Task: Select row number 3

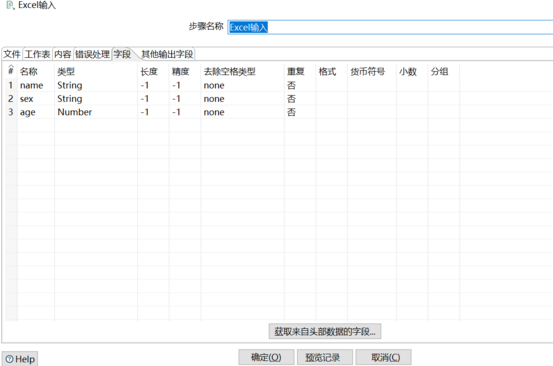Action: tap(11, 112)
